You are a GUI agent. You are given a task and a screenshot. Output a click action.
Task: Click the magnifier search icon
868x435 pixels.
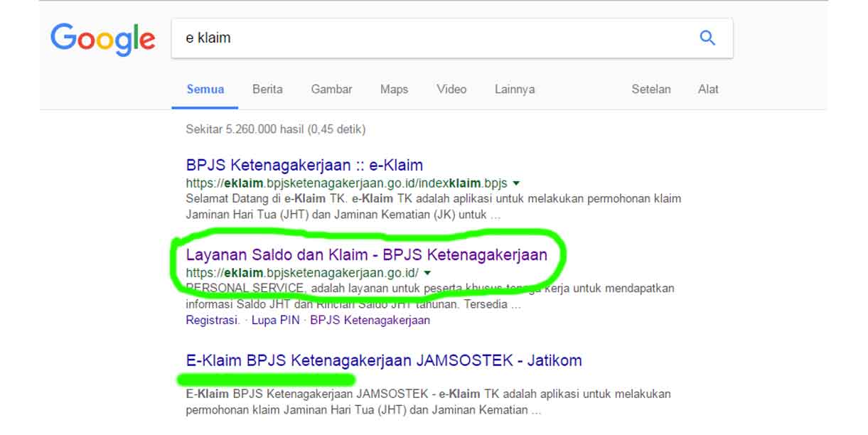pos(707,38)
